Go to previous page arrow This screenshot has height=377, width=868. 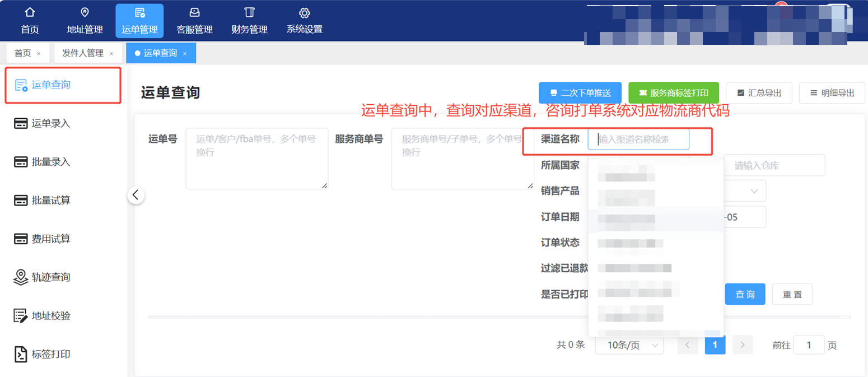point(687,345)
